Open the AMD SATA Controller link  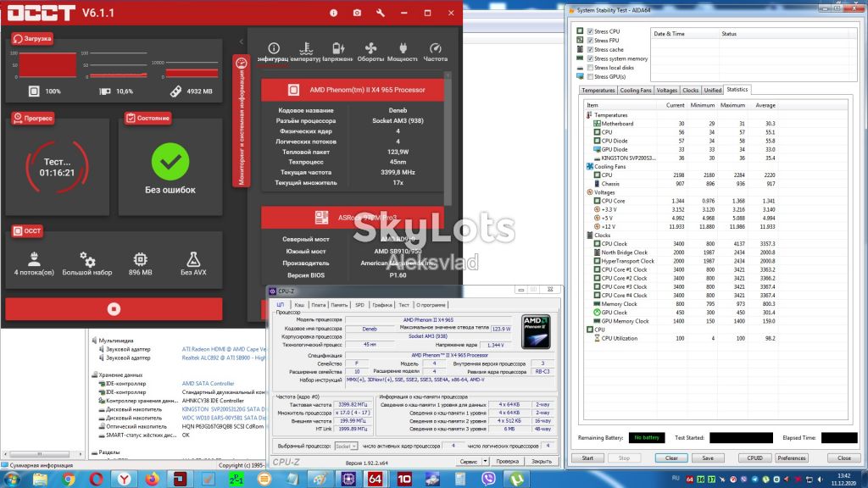(209, 384)
